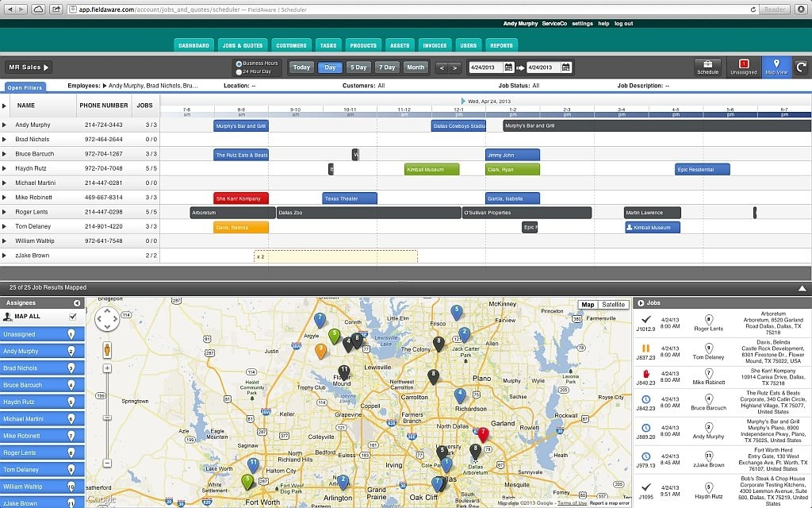
Task: Click orange map pin 9 near Argyle
Action: click(321, 350)
